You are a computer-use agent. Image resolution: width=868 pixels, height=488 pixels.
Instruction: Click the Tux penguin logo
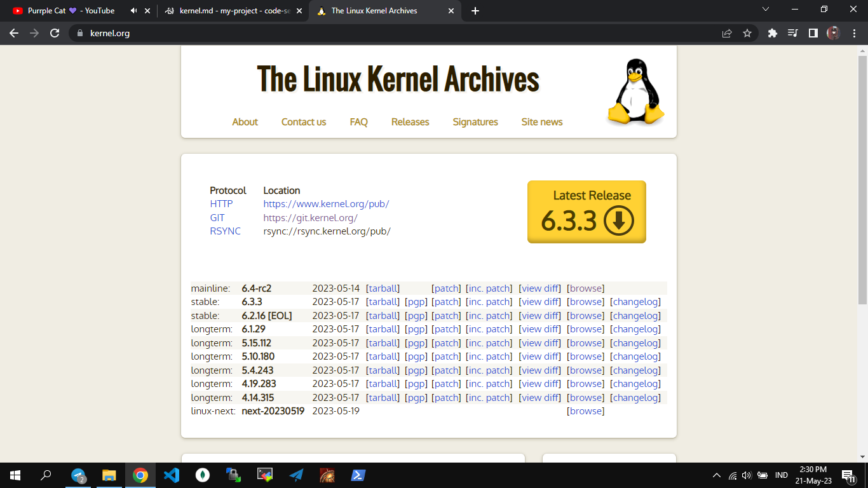[x=635, y=92]
